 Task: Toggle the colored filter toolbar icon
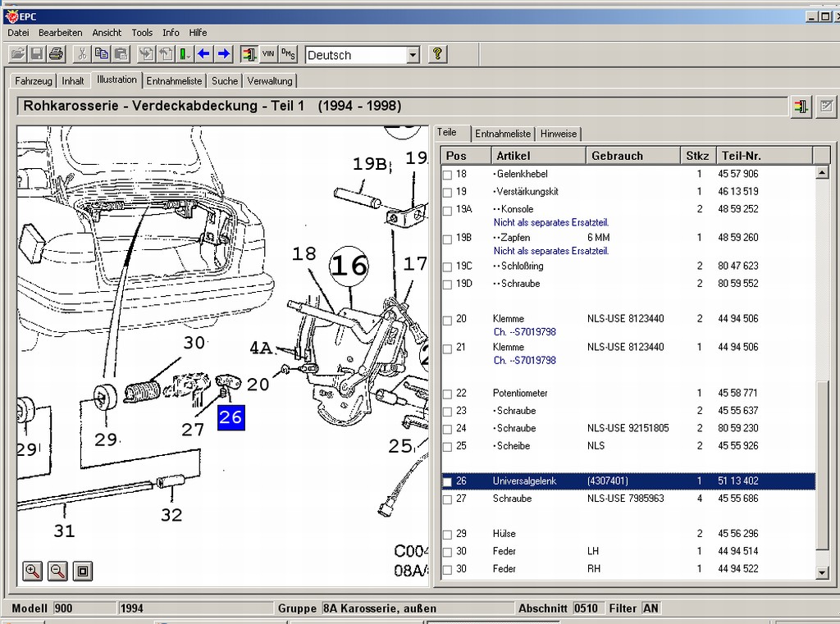pos(249,54)
